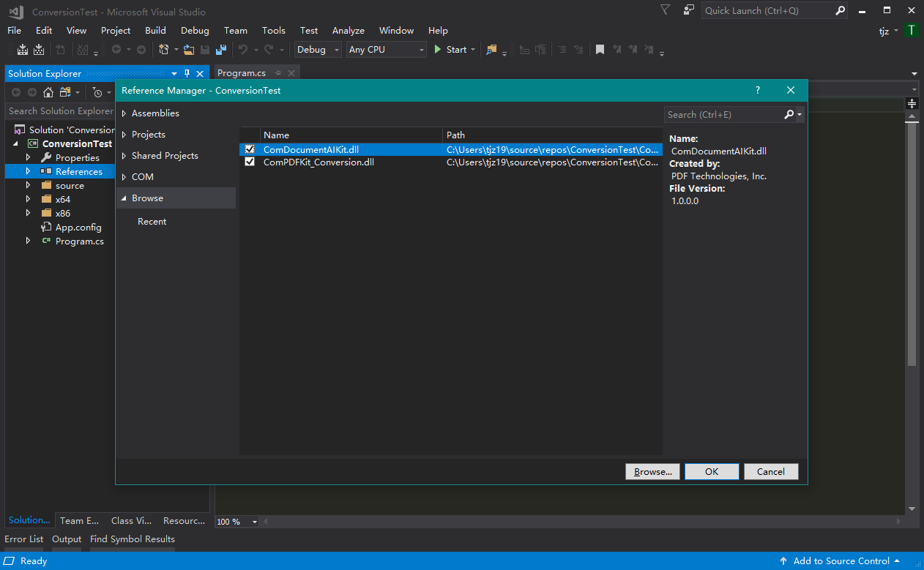Select the ComPDFKit_Conversion.dll row

click(x=451, y=162)
